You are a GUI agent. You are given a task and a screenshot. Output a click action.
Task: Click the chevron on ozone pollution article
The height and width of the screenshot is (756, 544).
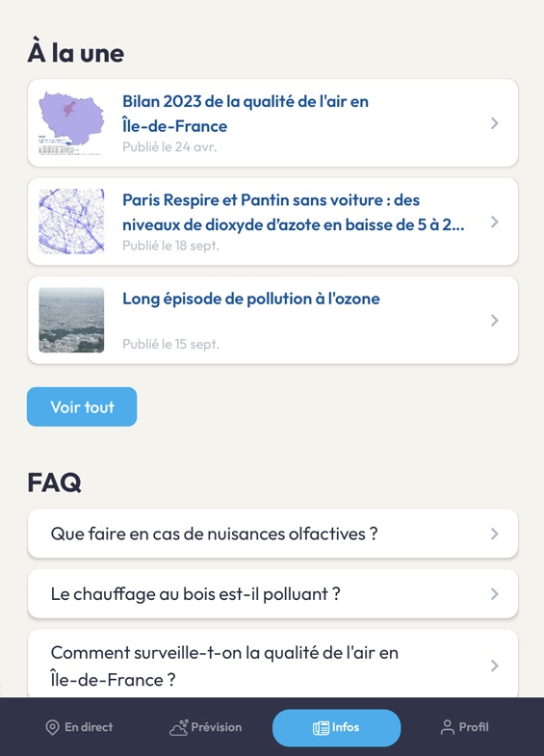[x=494, y=320]
